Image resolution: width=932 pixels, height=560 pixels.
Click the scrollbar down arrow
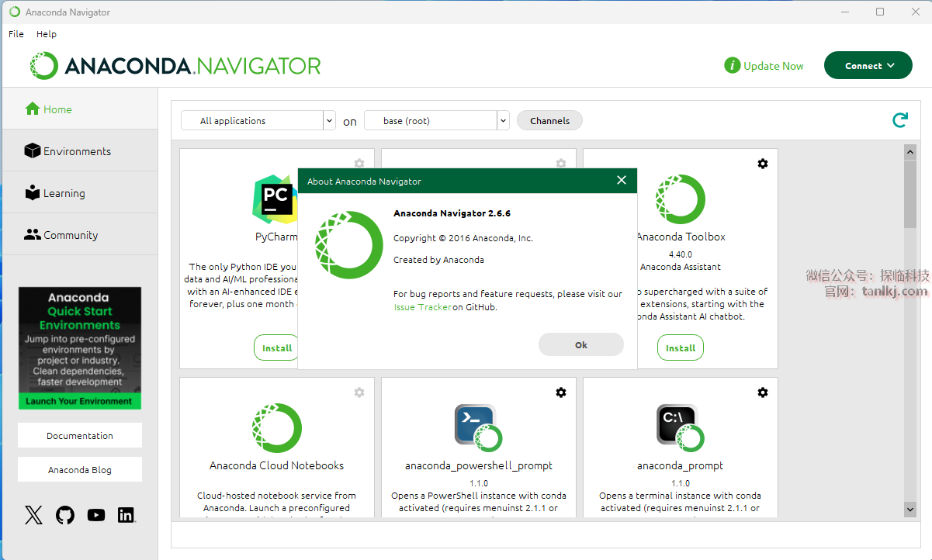(x=910, y=509)
